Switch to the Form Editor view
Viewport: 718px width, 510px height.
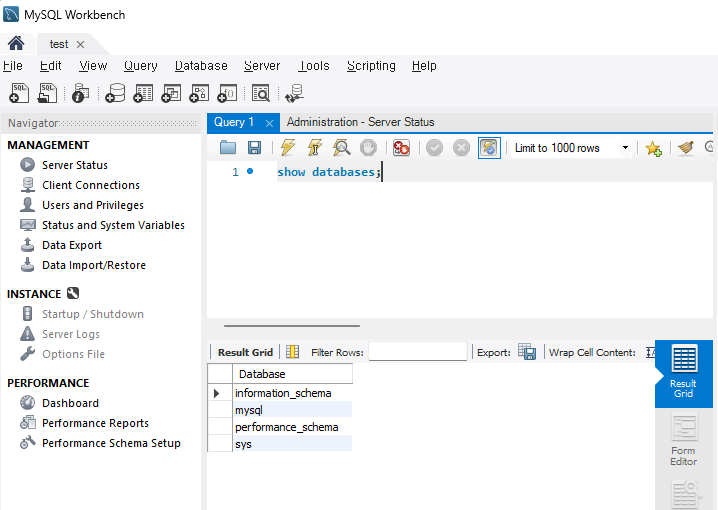(x=684, y=440)
